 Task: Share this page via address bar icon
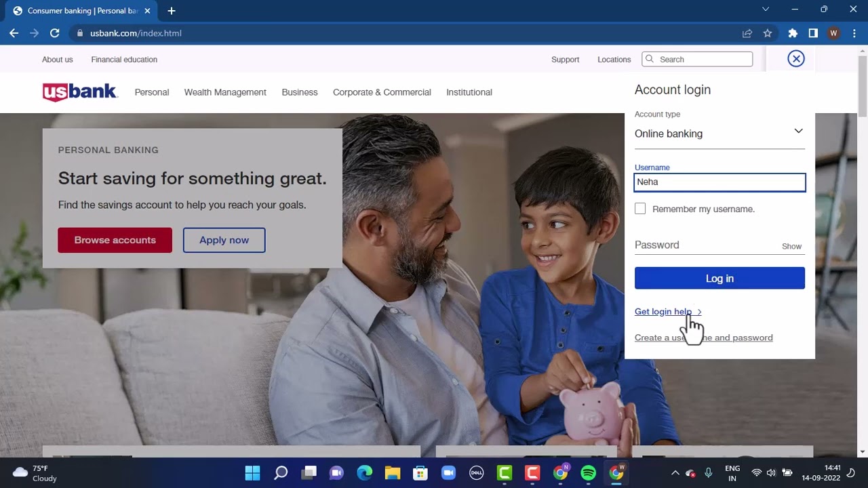tap(747, 33)
